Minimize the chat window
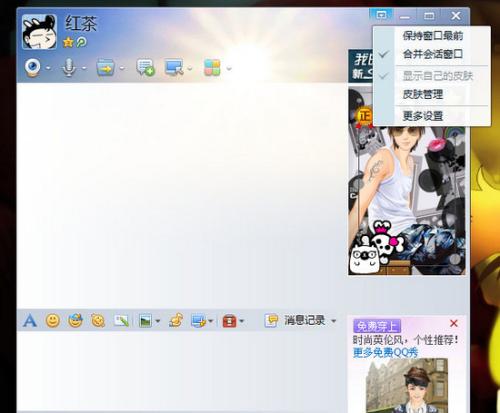500x413 pixels. (405, 16)
